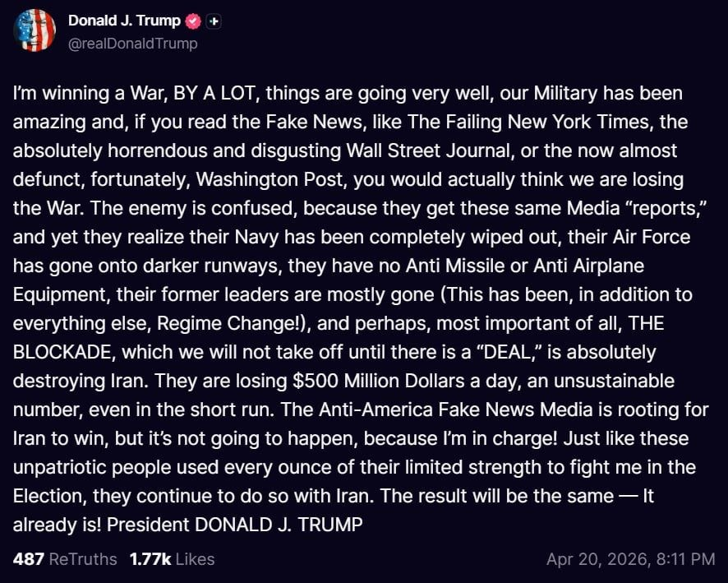
Task: Click the Apr 20, 2026 timestamp
Action: [630, 559]
